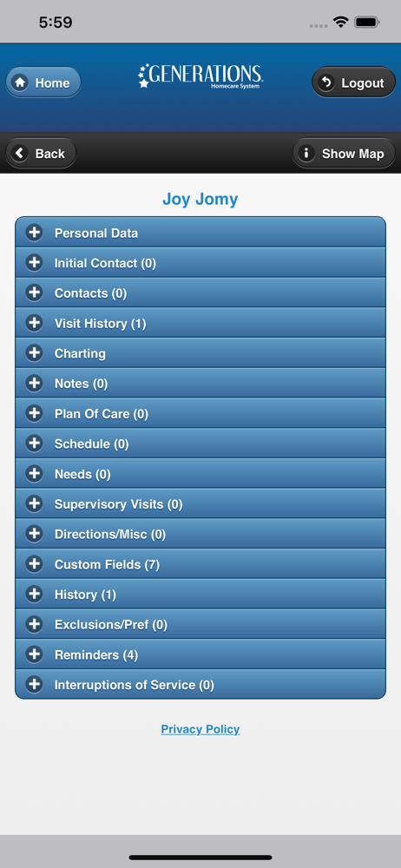The width and height of the screenshot is (401, 868).
Task: Open Custom Fields (7) section
Action: pyautogui.click(x=200, y=564)
